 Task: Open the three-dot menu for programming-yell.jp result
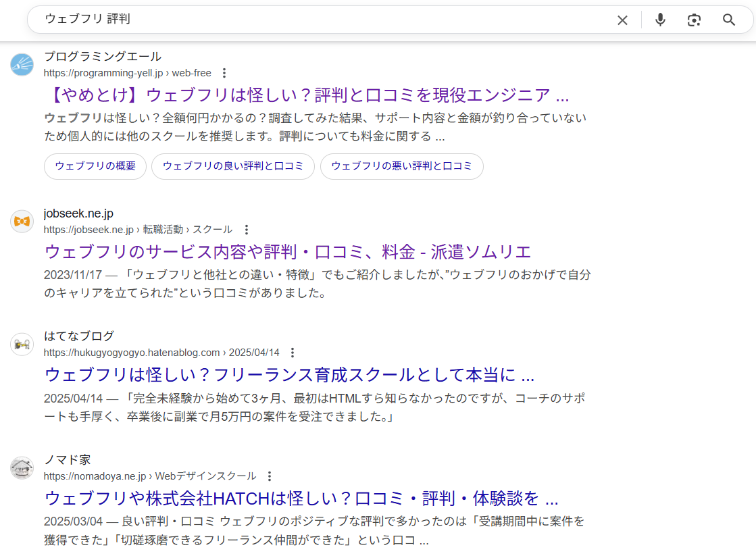pyautogui.click(x=224, y=73)
